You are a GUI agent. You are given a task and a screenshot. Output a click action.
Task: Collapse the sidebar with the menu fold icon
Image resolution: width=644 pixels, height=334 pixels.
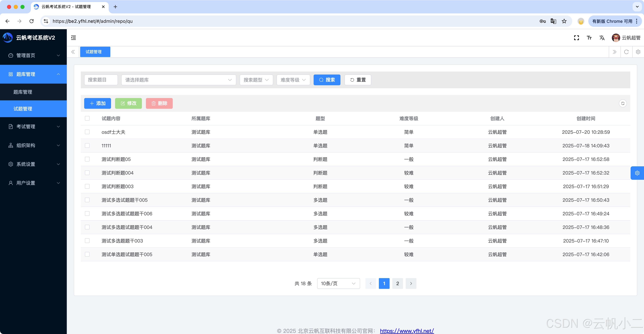click(73, 38)
